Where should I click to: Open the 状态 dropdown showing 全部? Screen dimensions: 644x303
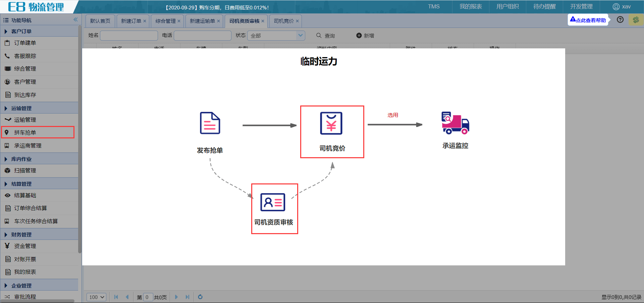[x=276, y=35]
